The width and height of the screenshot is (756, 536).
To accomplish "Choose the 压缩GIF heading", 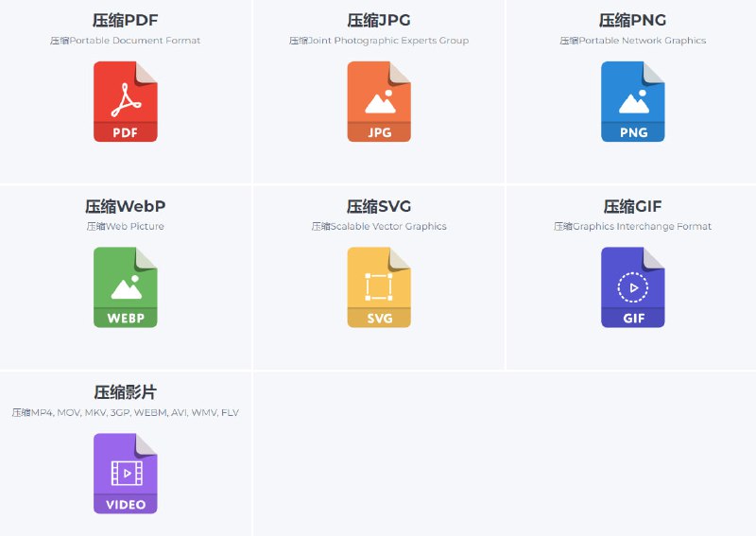I will tap(633, 207).
